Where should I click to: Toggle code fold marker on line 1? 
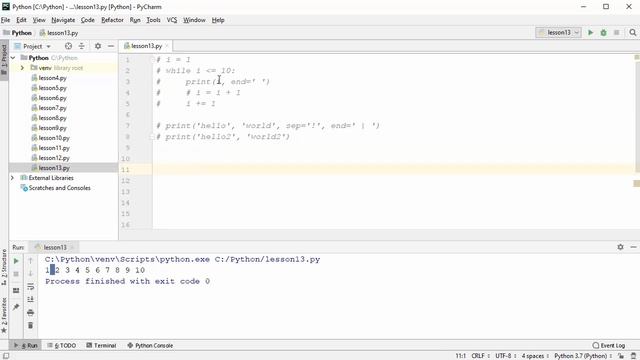coord(152,60)
